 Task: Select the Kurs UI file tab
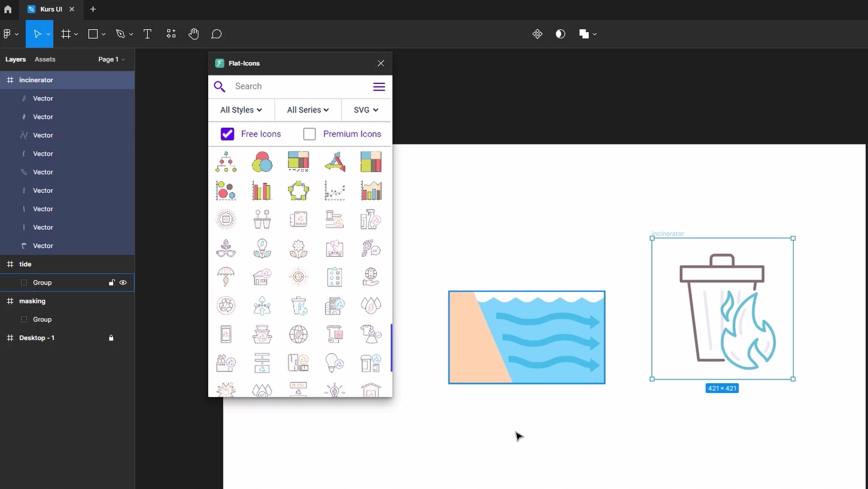click(51, 9)
